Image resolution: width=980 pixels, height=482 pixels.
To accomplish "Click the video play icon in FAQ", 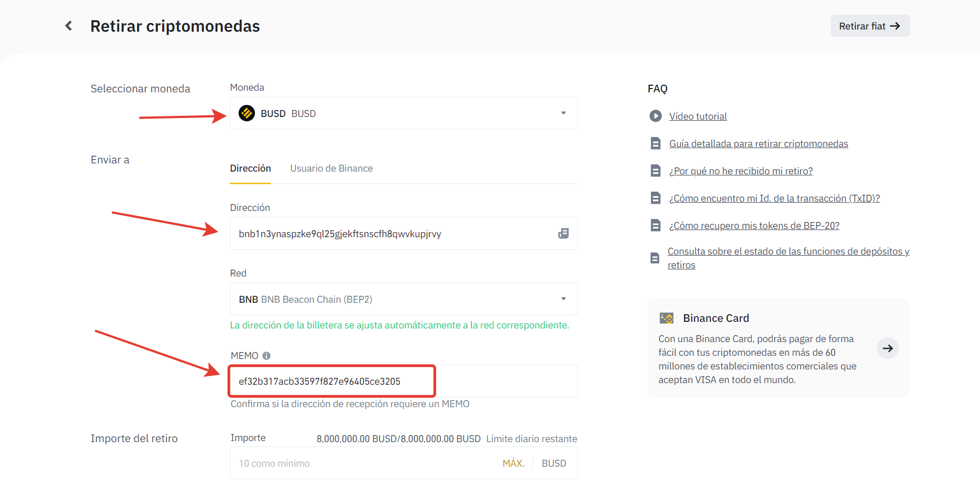I will pyautogui.click(x=655, y=116).
